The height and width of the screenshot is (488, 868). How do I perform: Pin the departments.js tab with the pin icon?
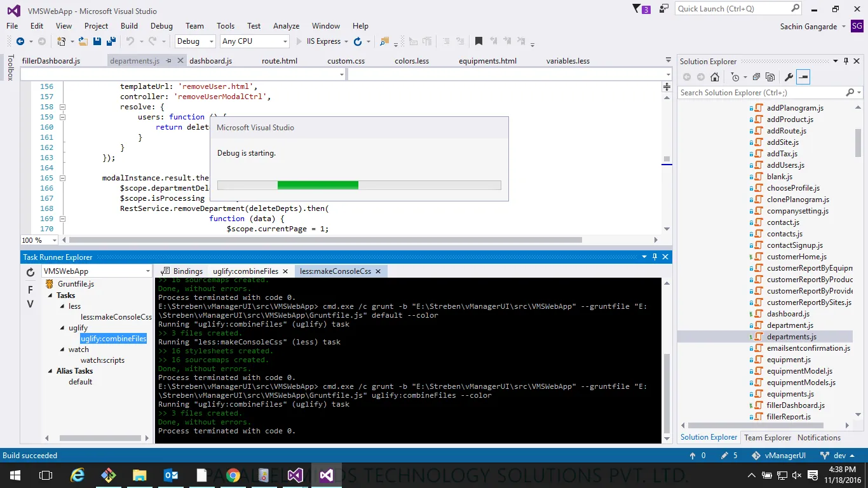[x=169, y=61]
